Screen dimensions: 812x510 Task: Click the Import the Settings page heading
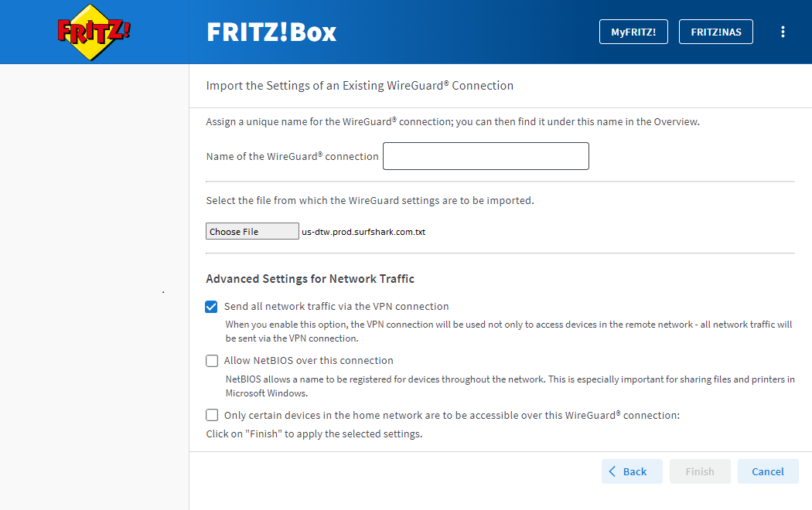coord(360,86)
